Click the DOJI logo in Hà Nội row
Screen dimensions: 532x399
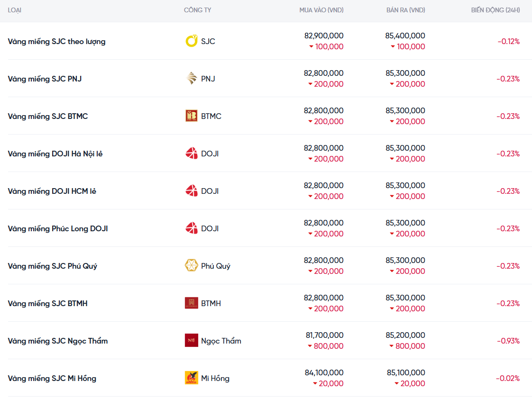191,154
